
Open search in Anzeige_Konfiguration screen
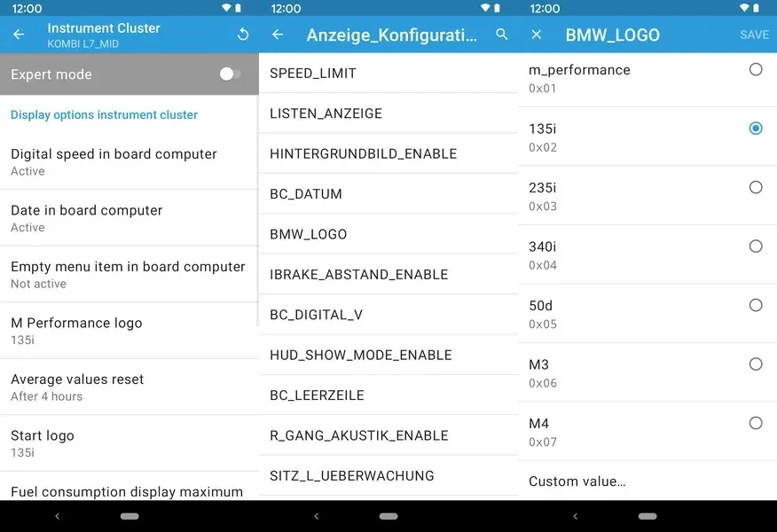coord(501,35)
